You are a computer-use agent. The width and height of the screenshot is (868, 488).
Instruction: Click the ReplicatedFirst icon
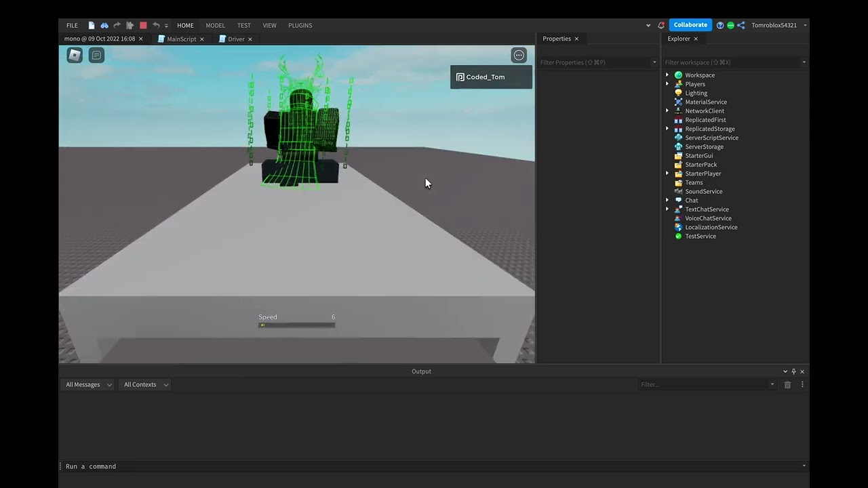[x=678, y=120]
